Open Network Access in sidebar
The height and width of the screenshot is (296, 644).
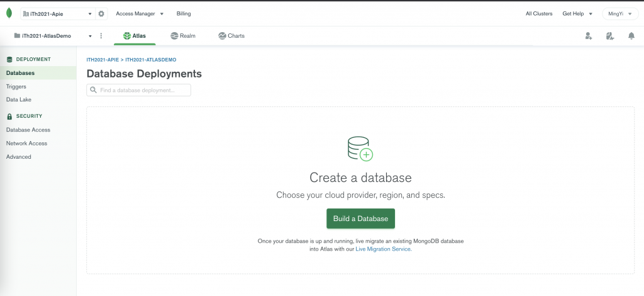(26, 143)
